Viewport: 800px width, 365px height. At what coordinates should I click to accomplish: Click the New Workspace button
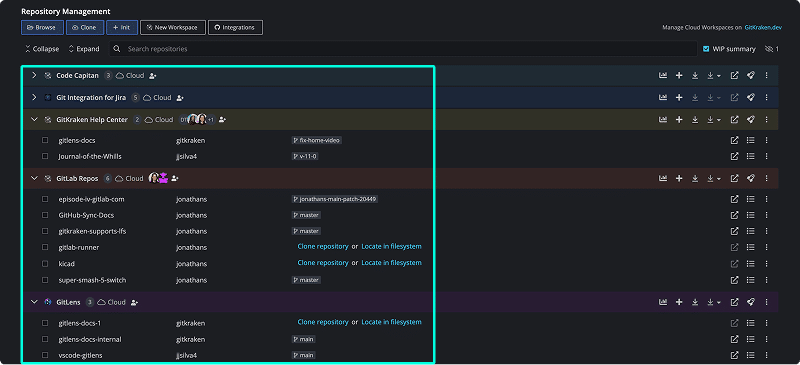172,28
